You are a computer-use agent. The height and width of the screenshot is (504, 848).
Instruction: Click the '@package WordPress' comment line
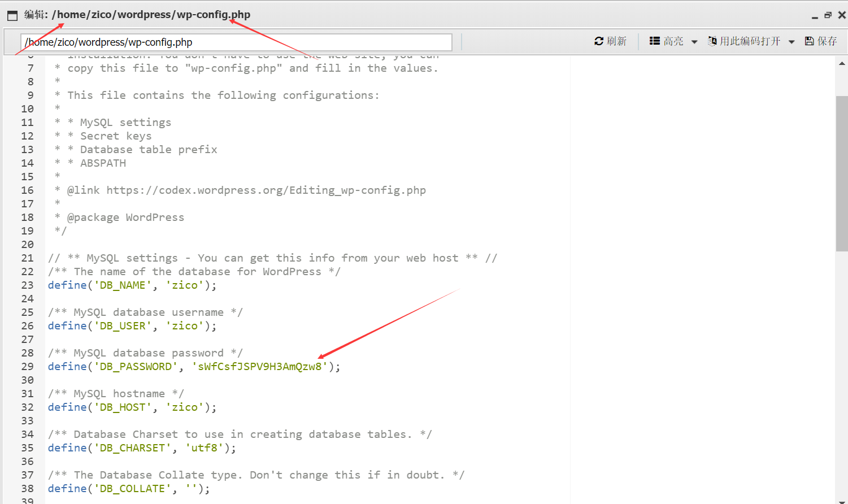click(119, 218)
